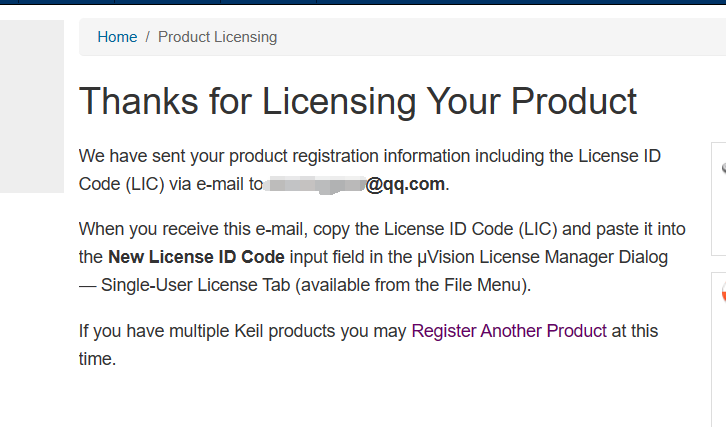
Task: Click empty area of the breadcrumb bar
Action: click(x=500, y=37)
